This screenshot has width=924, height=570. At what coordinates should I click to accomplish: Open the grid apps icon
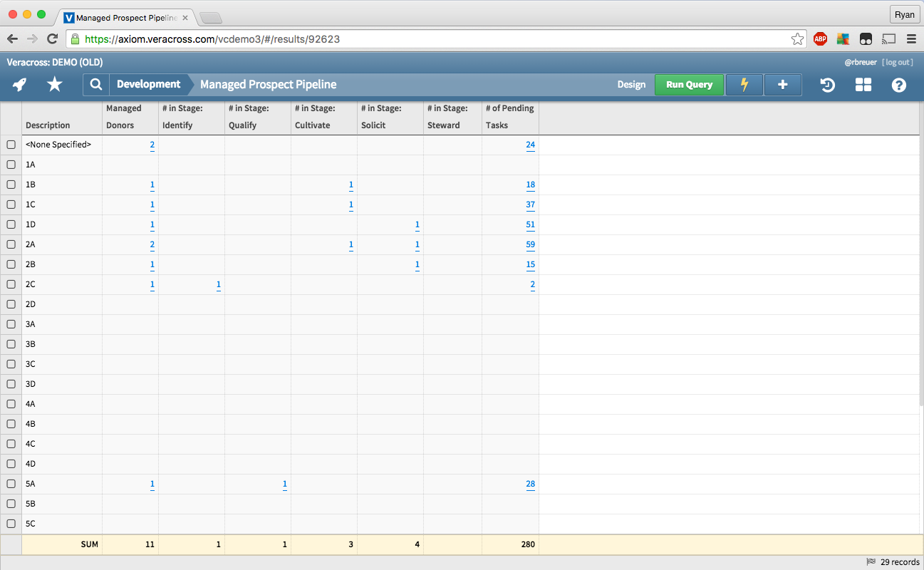pos(863,85)
